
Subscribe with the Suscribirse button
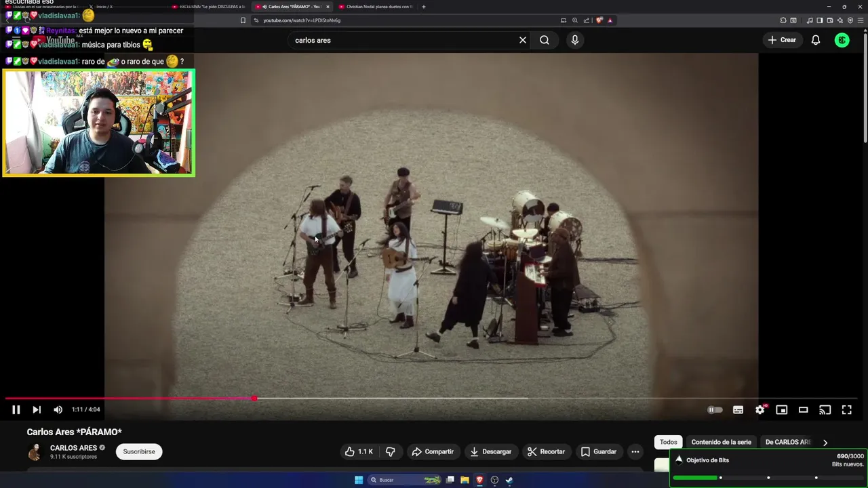pos(139,451)
